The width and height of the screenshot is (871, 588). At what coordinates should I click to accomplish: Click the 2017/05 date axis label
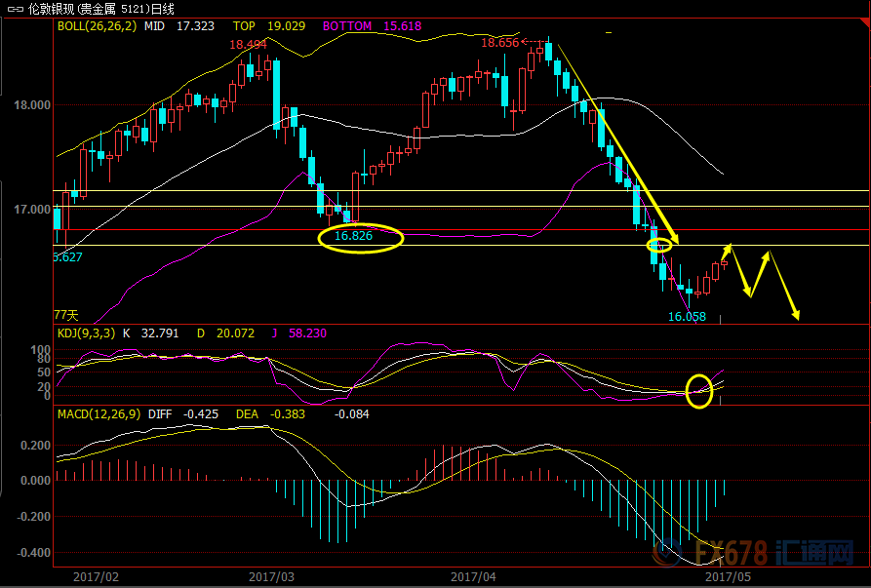pos(729,576)
